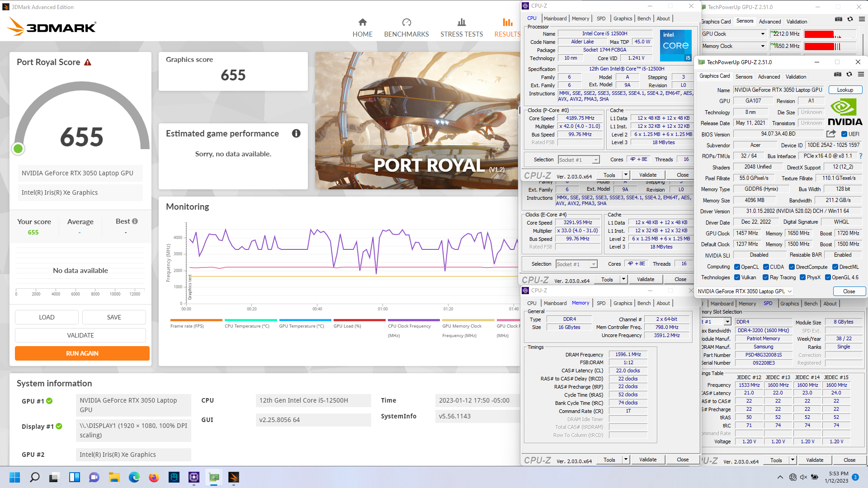Switch to the Advanced tab in the front GPU-Z window
This screenshot has width=868, height=488.
(x=769, y=77)
